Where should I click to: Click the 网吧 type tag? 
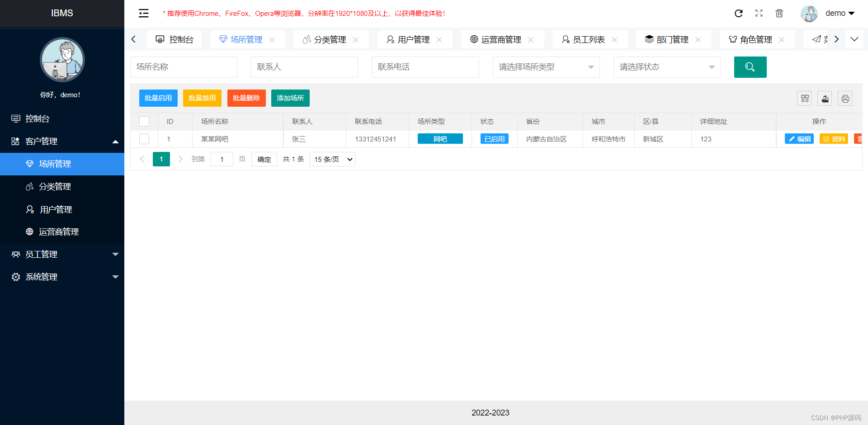click(440, 139)
